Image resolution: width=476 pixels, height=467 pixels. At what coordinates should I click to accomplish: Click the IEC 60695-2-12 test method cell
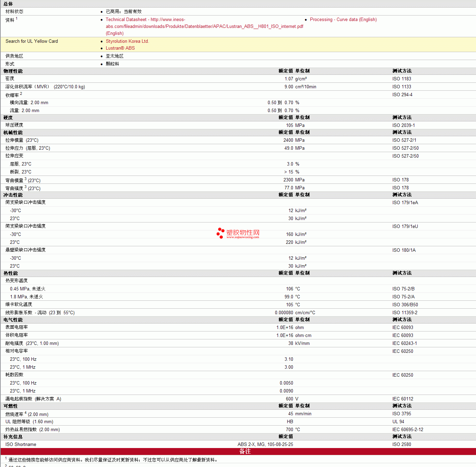pyautogui.click(x=408, y=429)
